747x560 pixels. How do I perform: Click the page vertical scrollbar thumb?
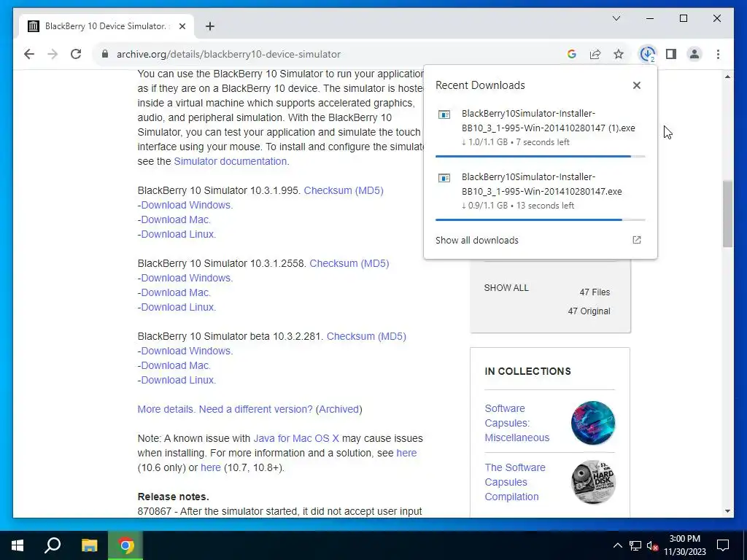point(727,214)
